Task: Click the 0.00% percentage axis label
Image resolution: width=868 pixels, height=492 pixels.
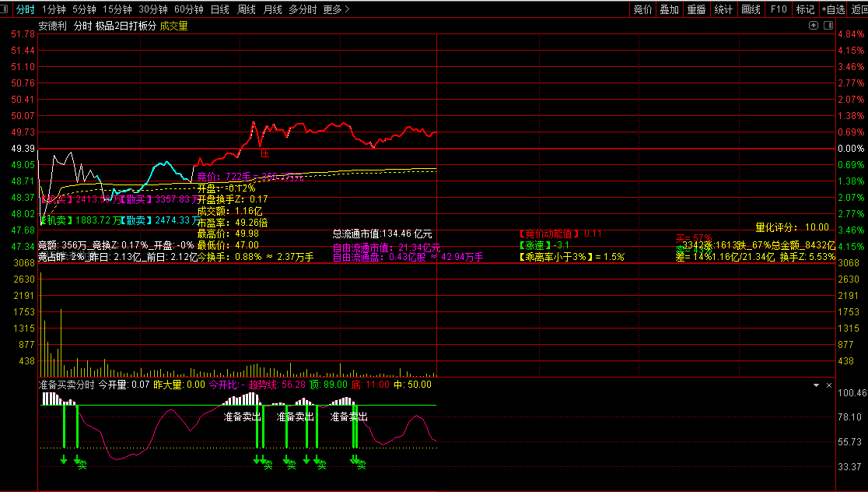Action: tap(851, 149)
